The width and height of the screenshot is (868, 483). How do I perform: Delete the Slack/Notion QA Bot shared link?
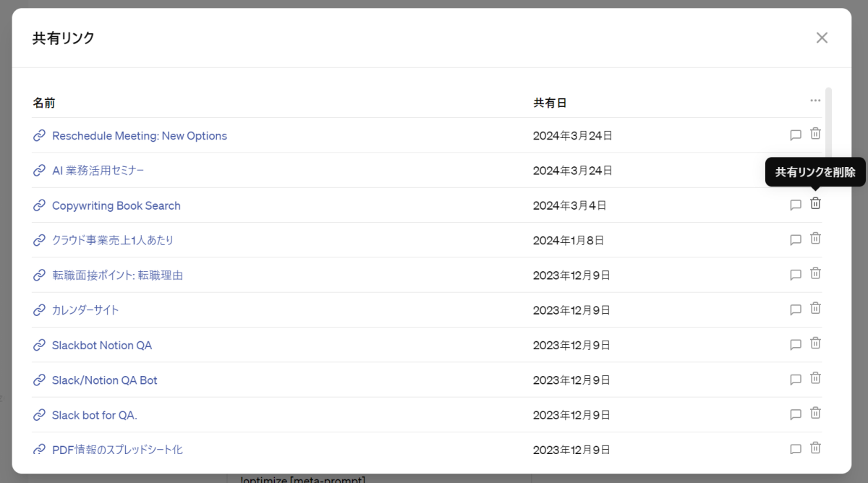pyautogui.click(x=815, y=377)
